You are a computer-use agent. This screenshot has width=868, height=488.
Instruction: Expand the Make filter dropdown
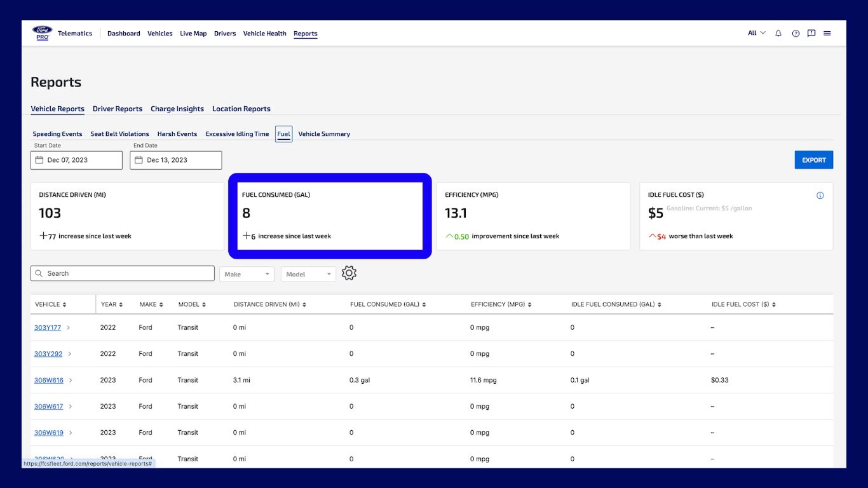(247, 274)
